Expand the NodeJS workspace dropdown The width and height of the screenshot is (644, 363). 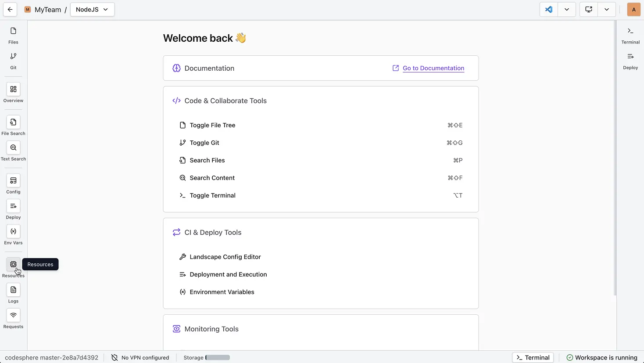pyautogui.click(x=92, y=10)
